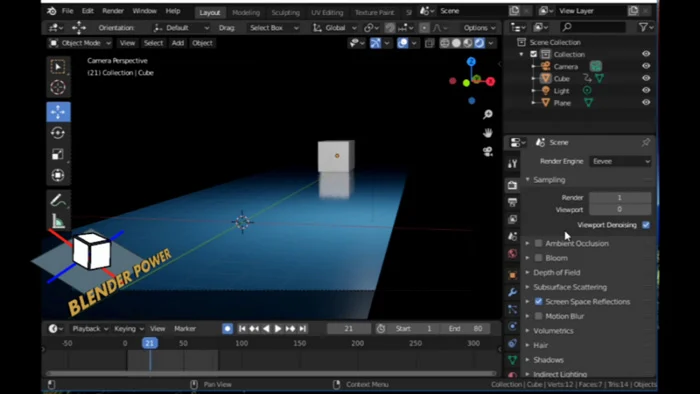Open the Object Data properties tab
This screenshot has width=700, height=394.
tap(512, 360)
